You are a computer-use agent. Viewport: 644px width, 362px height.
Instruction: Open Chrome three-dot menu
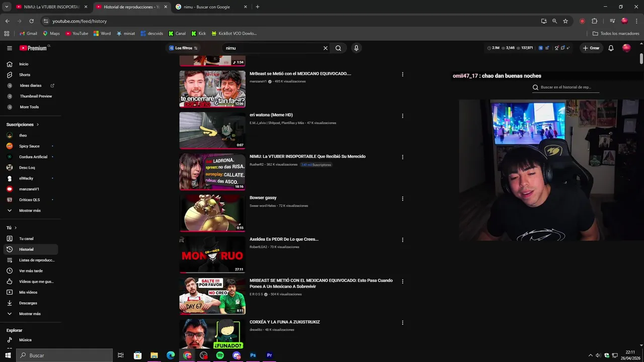(x=636, y=21)
